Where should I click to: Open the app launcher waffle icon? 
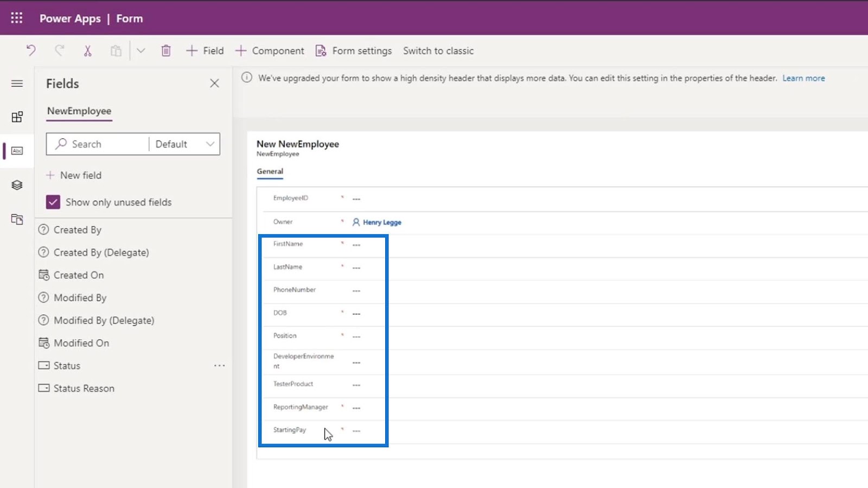click(x=17, y=18)
